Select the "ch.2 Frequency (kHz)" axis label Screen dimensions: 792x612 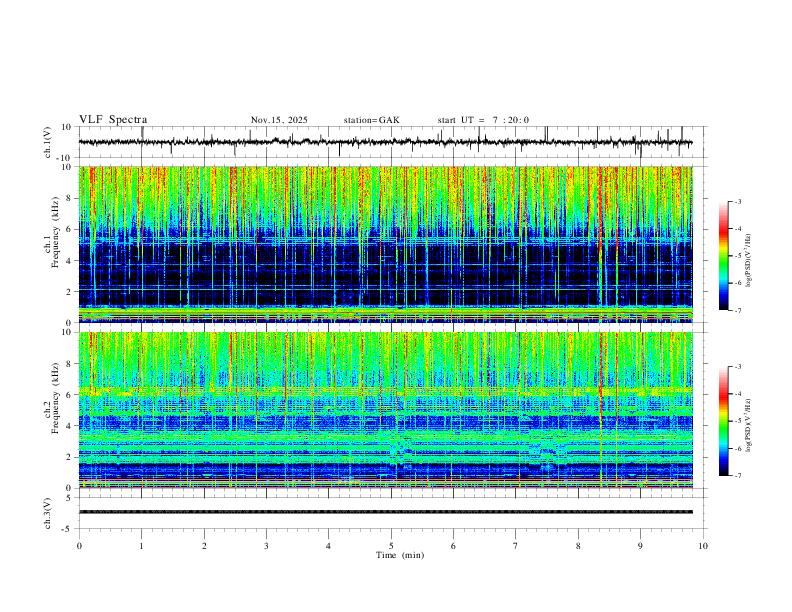52,397
